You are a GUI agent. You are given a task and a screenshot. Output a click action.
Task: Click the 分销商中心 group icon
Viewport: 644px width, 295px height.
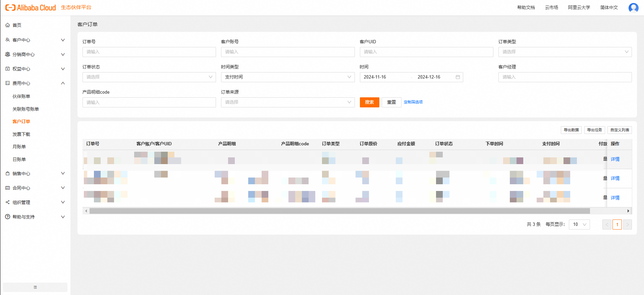click(7, 54)
